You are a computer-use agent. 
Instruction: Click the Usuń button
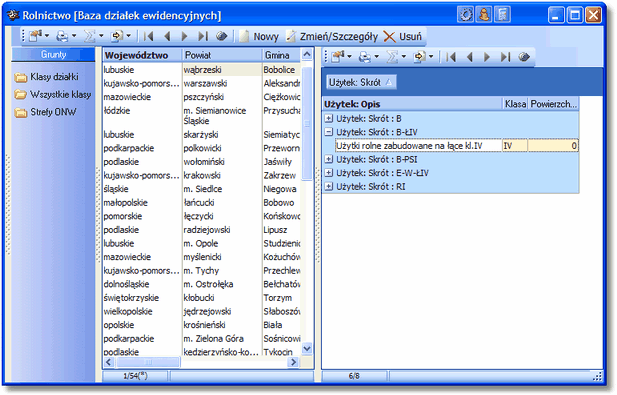coord(403,37)
